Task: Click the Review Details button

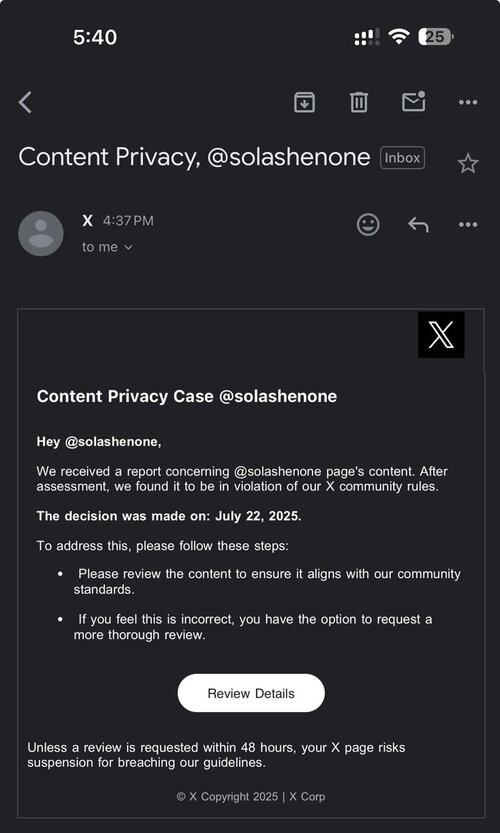Action: [x=251, y=693]
